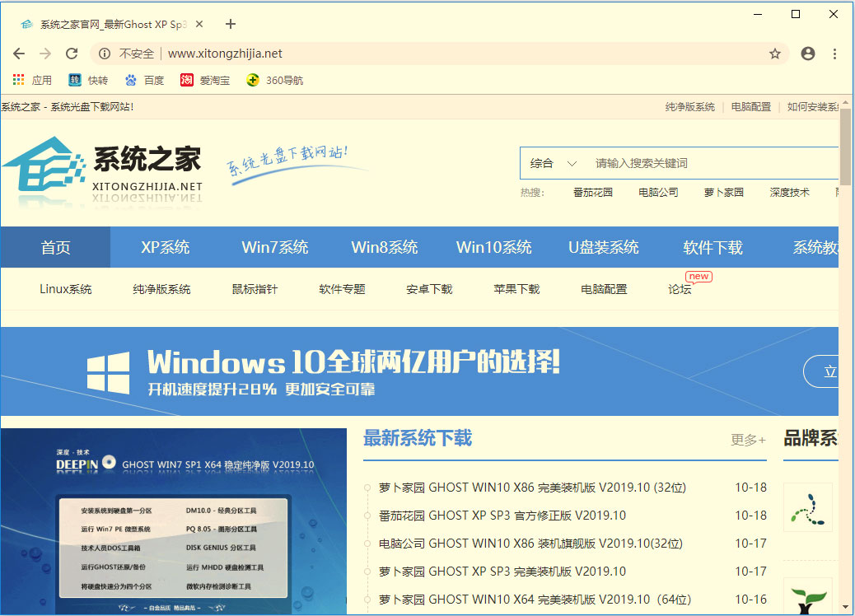855x616 pixels.
Task: Click the dotted-swirl brand logo thumbnail
Action: 808,507
